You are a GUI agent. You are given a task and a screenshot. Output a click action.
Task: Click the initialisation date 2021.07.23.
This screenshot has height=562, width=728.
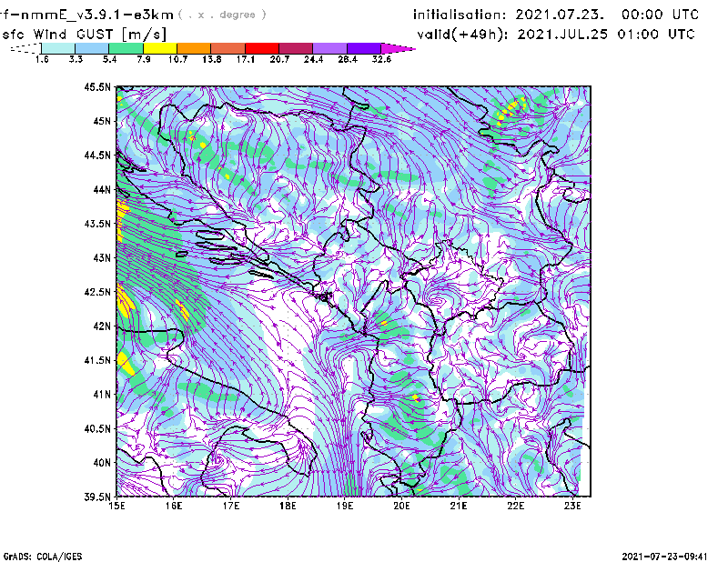coord(560,15)
